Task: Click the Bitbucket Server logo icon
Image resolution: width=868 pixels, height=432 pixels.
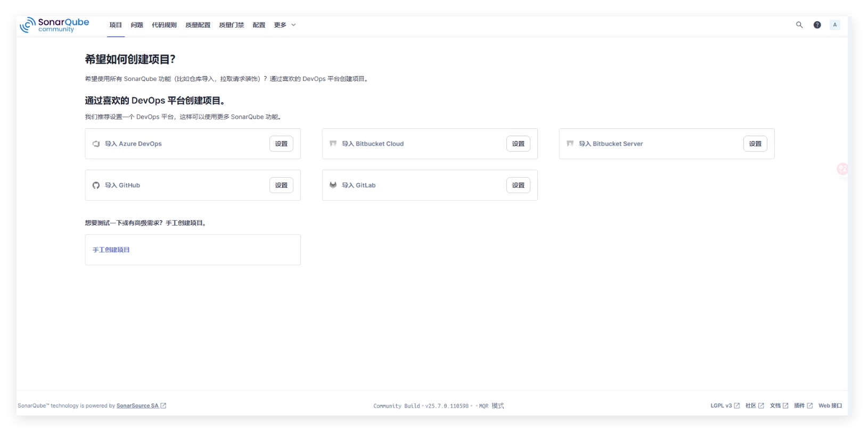Action: (x=570, y=144)
